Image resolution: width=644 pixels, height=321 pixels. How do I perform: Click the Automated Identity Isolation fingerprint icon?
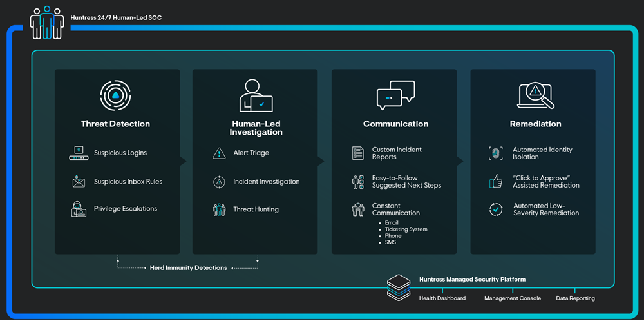pos(496,153)
